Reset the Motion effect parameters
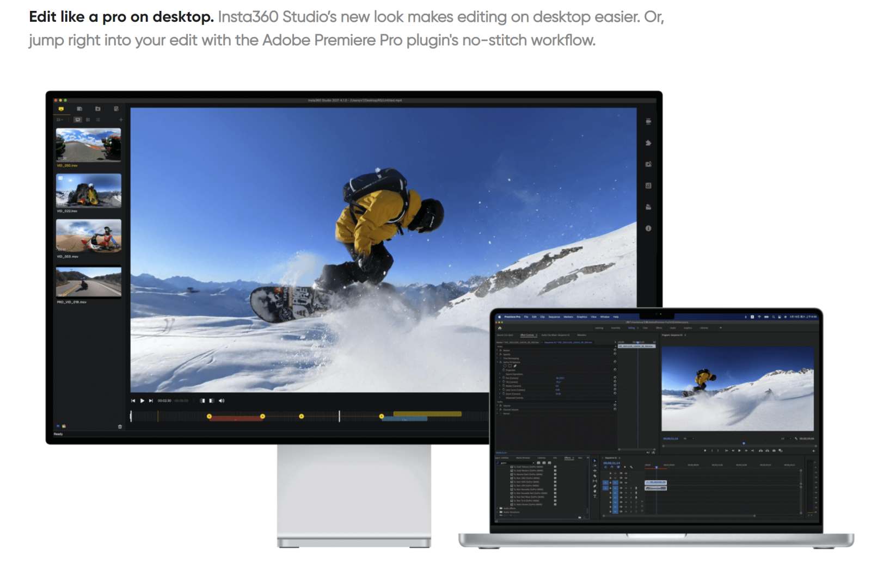The image size is (871, 588). point(615,350)
